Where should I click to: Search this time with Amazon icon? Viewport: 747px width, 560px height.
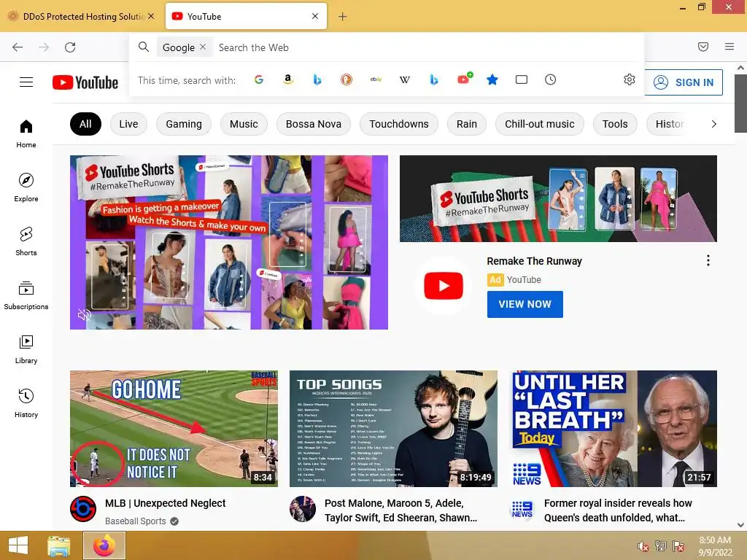pos(287,79)
